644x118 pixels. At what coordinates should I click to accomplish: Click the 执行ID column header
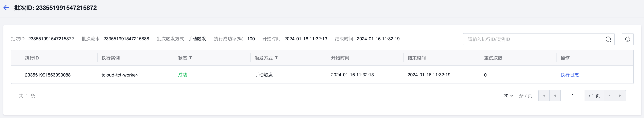click(x=32, y=58)
